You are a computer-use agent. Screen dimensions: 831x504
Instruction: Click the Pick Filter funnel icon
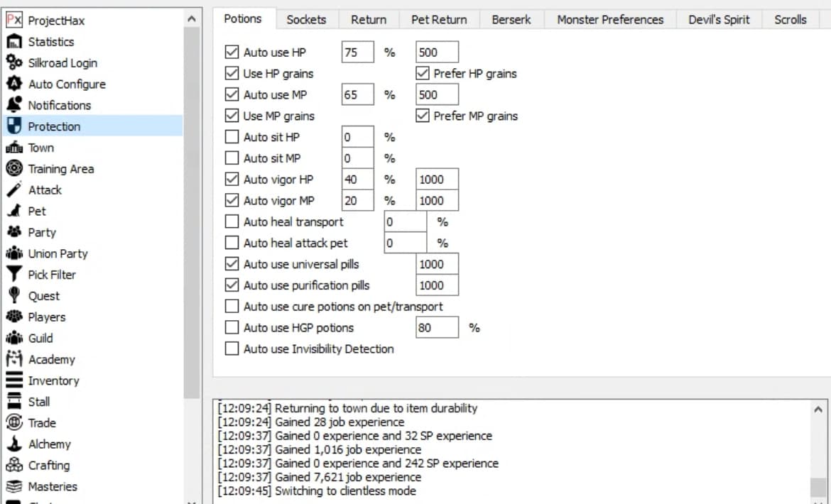tap(14, 275)
